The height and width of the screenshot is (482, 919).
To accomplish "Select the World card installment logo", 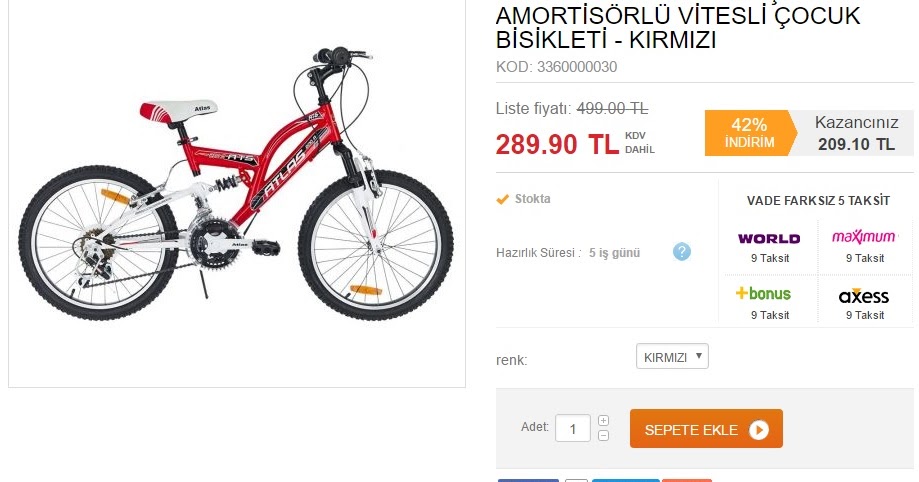I will point(769,239).
